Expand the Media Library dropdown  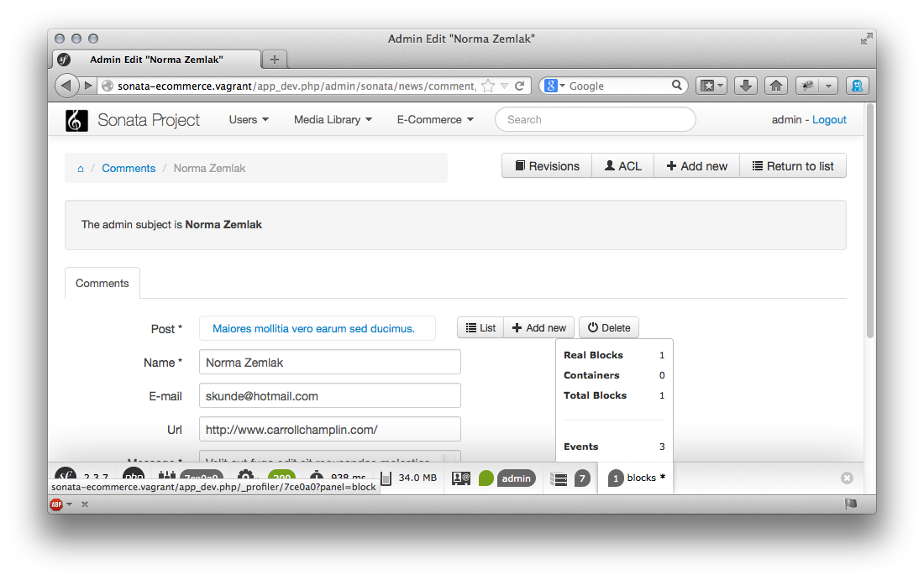333,120
